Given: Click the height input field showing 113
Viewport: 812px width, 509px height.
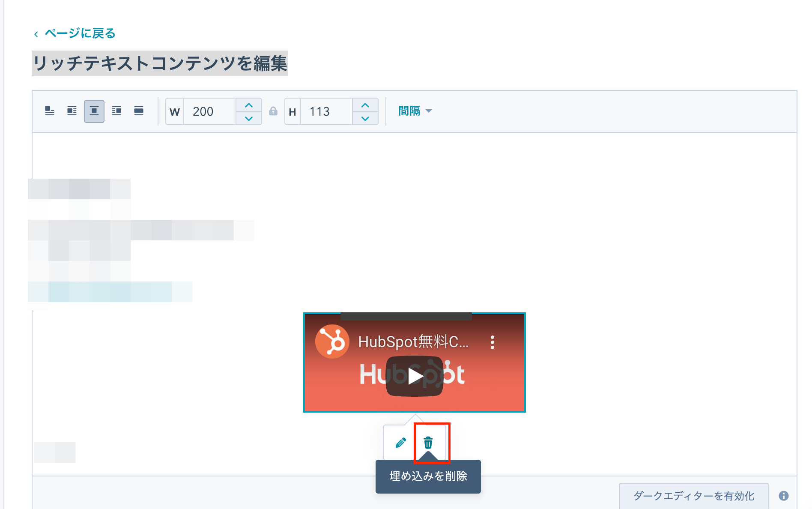Looking at the screenshot, I should pos(326,111).
